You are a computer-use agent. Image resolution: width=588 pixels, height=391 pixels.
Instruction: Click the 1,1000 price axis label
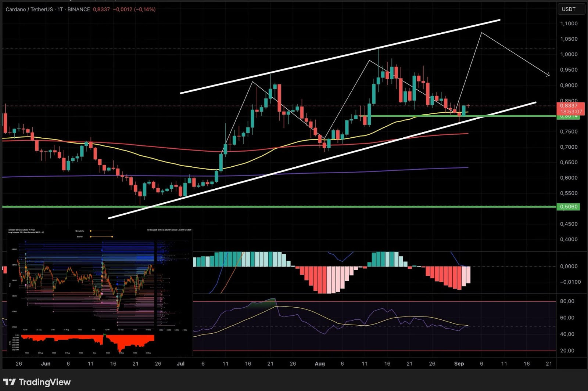click(569, 23)
